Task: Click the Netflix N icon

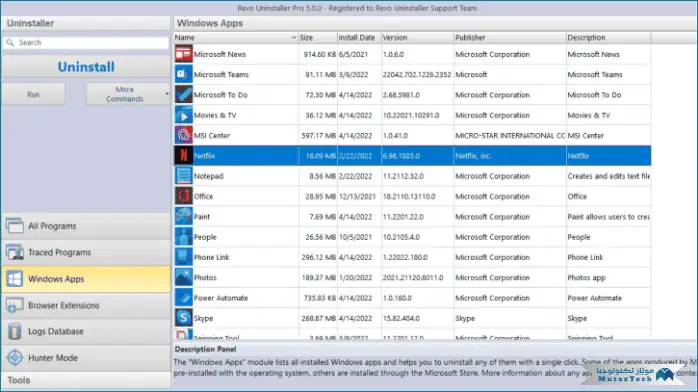Action: click(183, 156)
